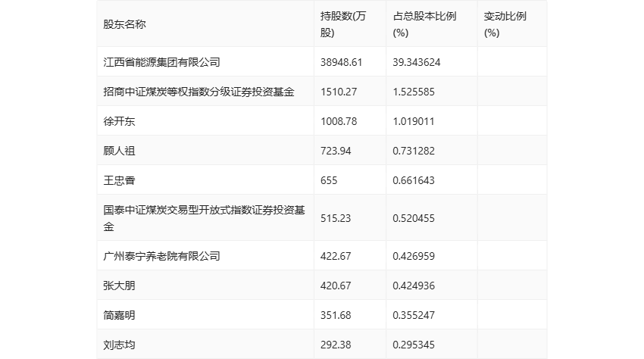Select 招商中证煤炭等权指数分级证券投资基金 row name
Screen dimensions: 644x359
tap(199, 92)
